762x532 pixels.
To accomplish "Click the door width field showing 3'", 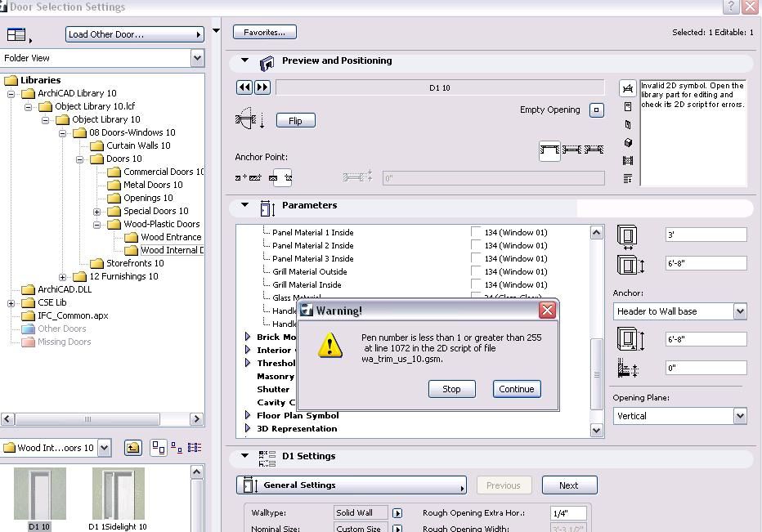I will (706, 235).
